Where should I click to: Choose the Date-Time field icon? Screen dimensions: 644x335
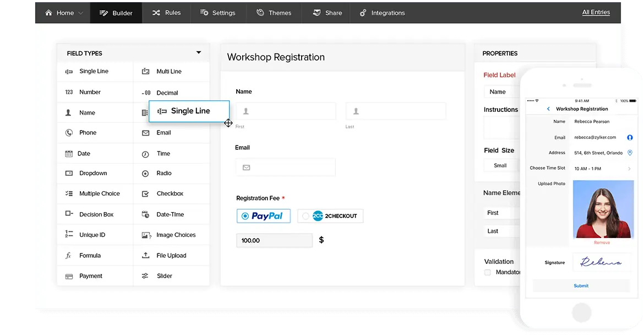pyautogui.click(x=145, y=214)
